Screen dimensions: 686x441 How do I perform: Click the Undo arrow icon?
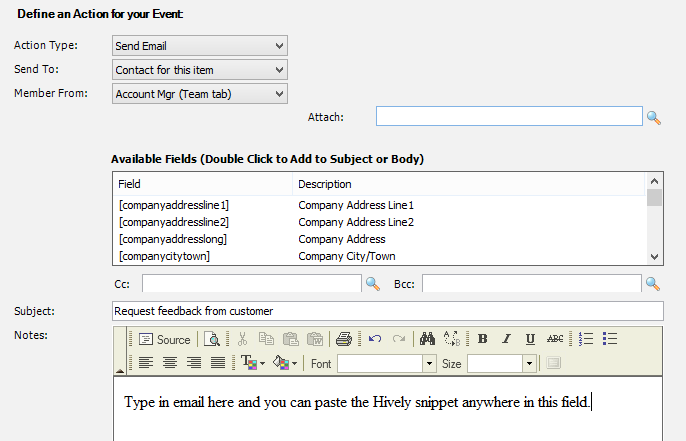pos(375,339)
